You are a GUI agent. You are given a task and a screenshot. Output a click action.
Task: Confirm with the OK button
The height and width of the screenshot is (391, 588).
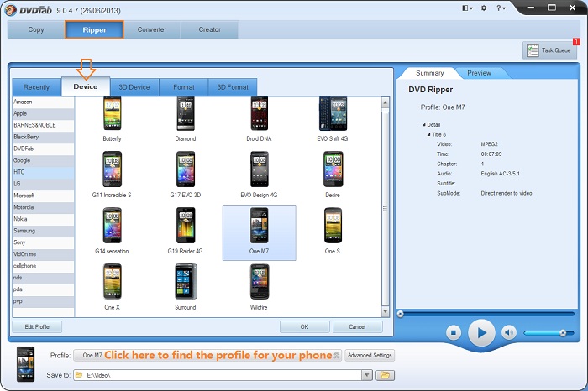coord(304,326)
